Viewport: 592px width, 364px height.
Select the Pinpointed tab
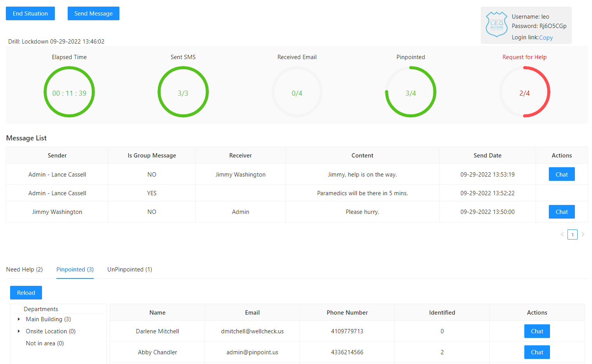pos(75,269)
